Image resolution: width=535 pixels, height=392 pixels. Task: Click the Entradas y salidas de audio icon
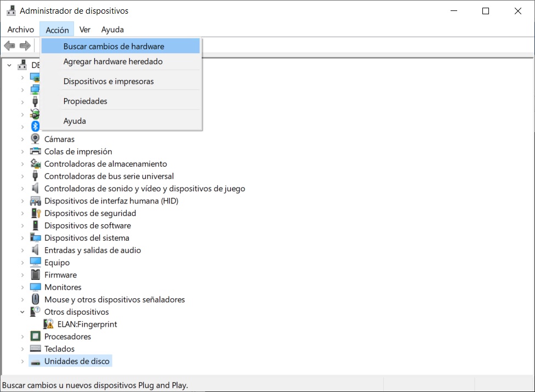click(35, 250)
